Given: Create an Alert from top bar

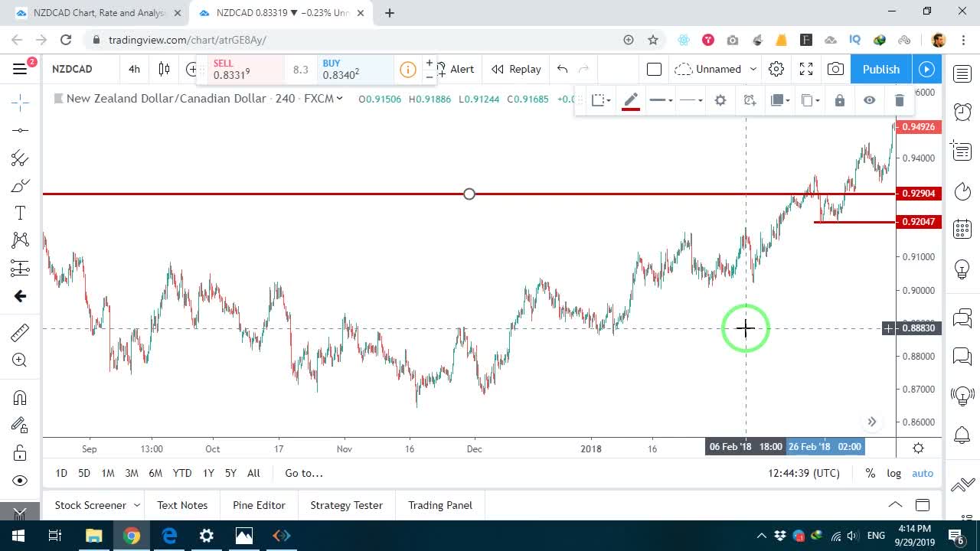Looking at the screenshot, I should (x=455, y=69).
